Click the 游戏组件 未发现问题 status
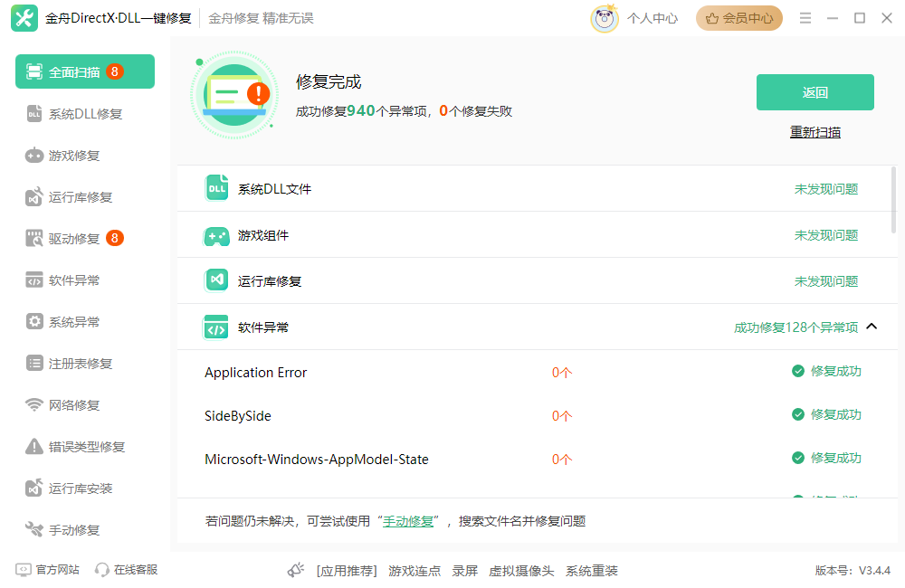 tap(826, 235)
